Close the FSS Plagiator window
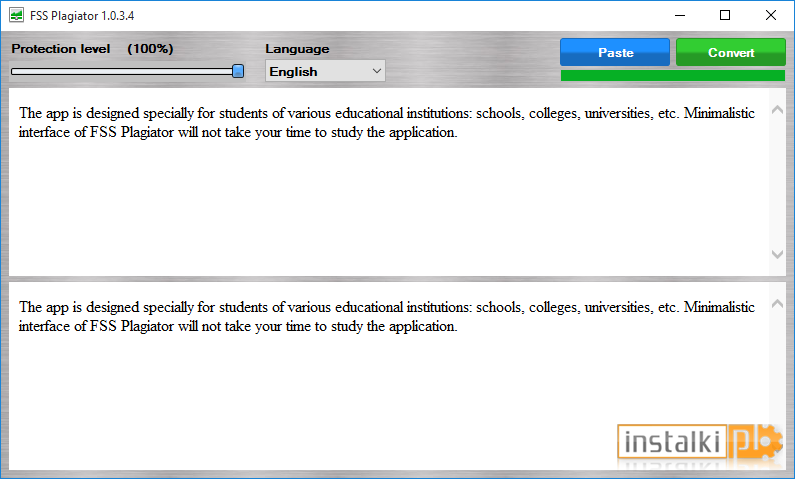 coord(771,15)
